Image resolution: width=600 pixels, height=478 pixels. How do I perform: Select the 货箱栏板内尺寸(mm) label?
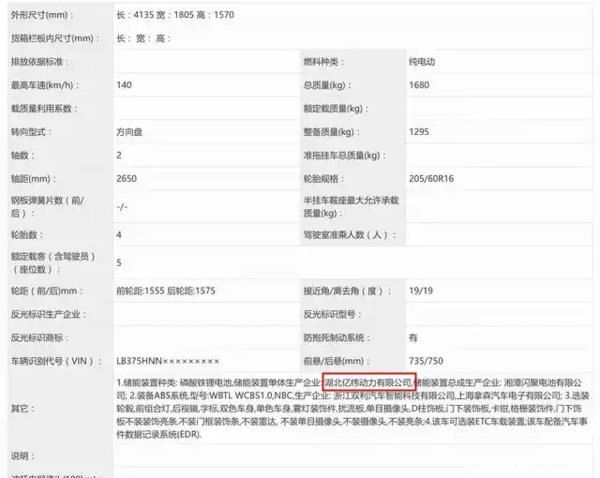click(55, 38)
